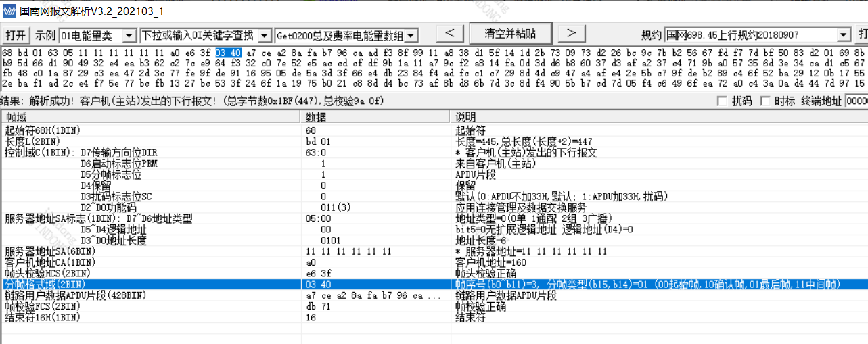868x344 pixels.
Task: Click the 数据 column header
Action: (x=376, y=118)
